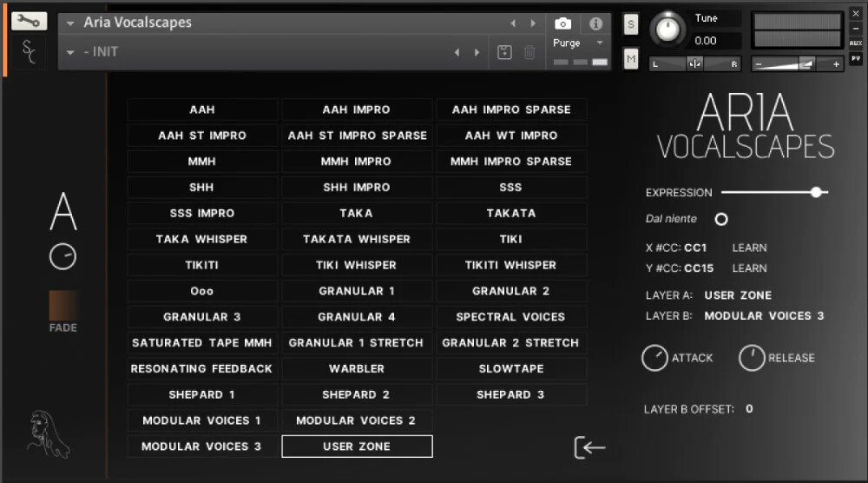Click the Tune knob
The image size is (868, 483).
pos(667,29)
